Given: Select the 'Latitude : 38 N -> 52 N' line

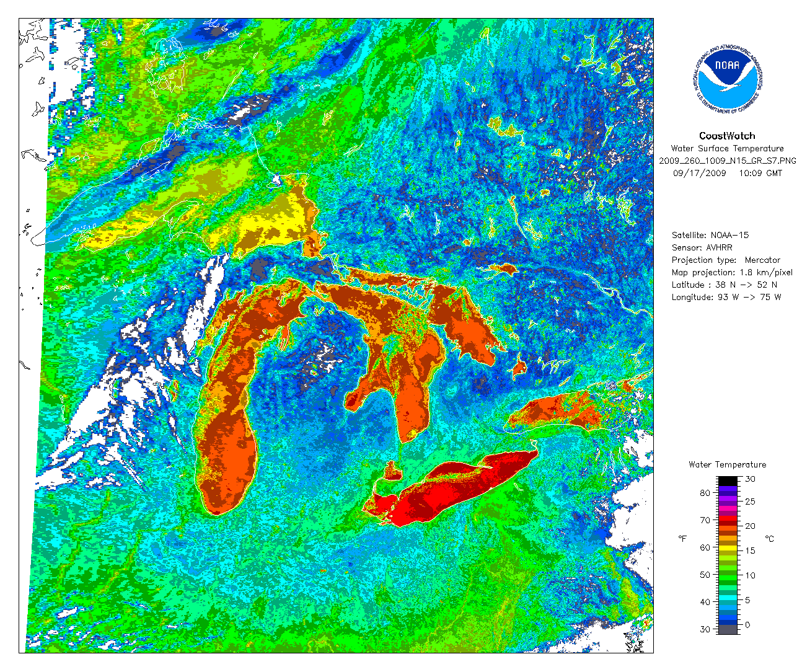Looking at the screenshot, I should click(725, 285).
